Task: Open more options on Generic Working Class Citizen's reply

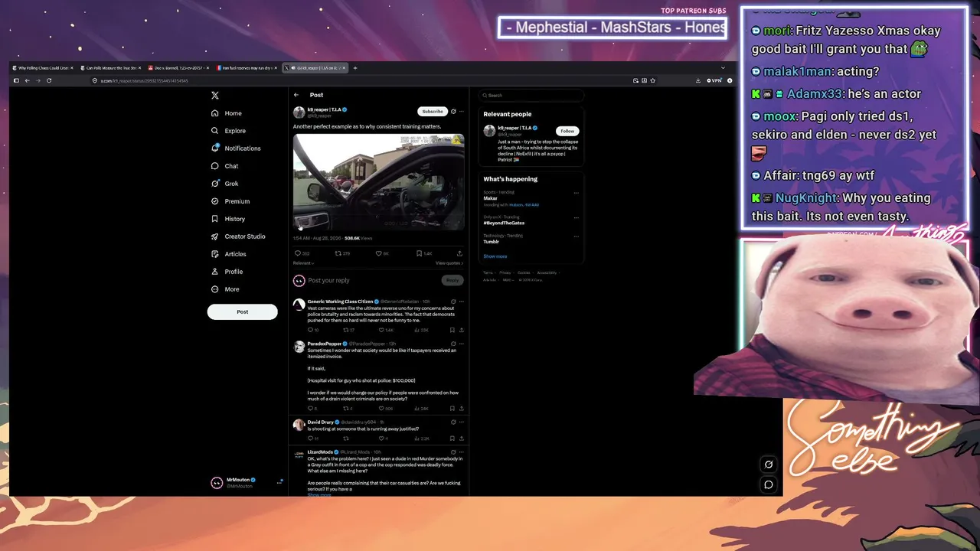Action: (x=462, y=302)
